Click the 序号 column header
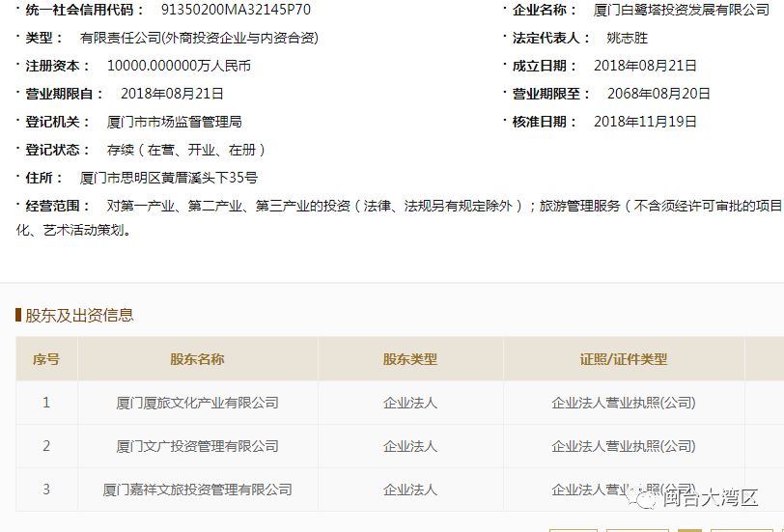This screenshot has height=532, width=784. (x=46, y=359)
